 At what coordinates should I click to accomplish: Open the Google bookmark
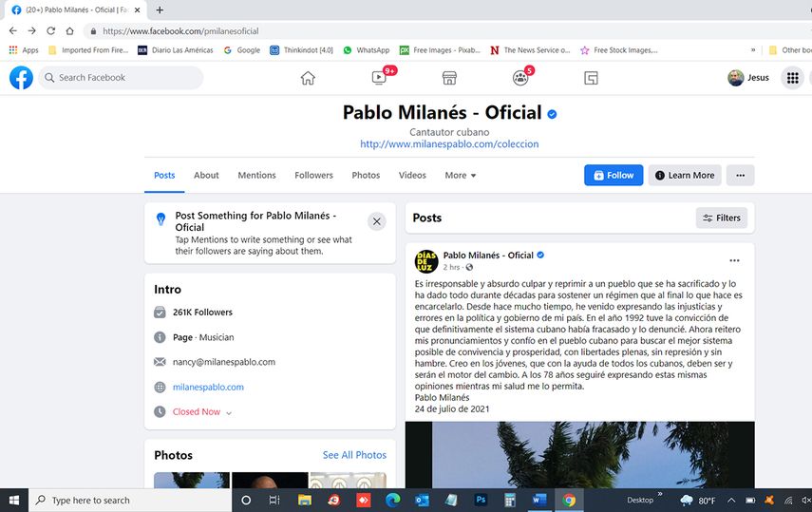(242, 50)
